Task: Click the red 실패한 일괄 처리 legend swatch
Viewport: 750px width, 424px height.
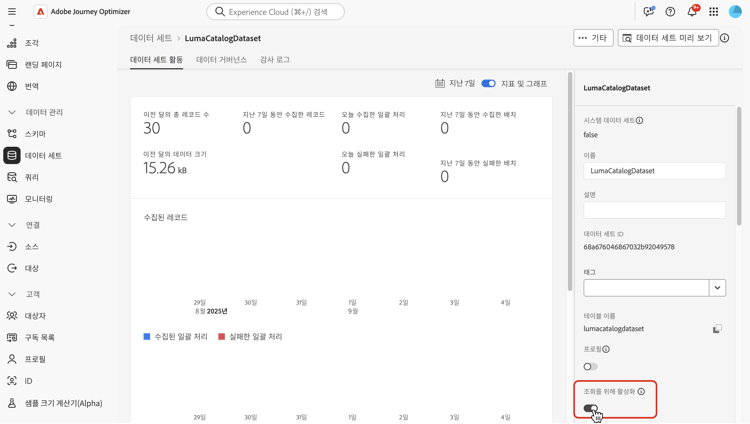Action: (x=221, y=337)
